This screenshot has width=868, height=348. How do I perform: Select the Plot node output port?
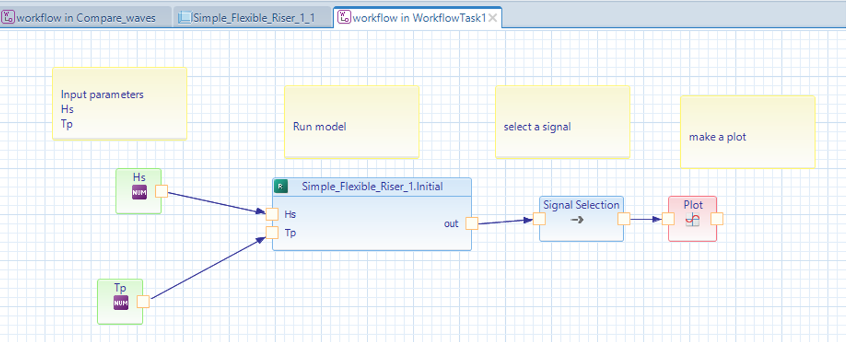coord(717,219)
